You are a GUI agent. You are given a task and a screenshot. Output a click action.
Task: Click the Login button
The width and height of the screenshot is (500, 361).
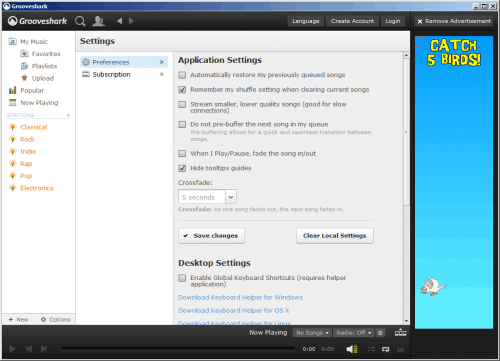click(x=393, y=21)
